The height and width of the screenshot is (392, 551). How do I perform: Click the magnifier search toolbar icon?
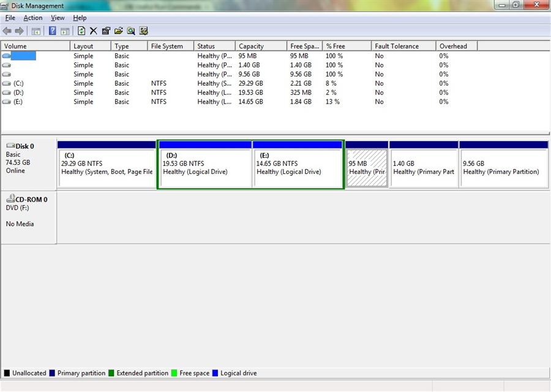pyautogui.click(x=131, y=31)
